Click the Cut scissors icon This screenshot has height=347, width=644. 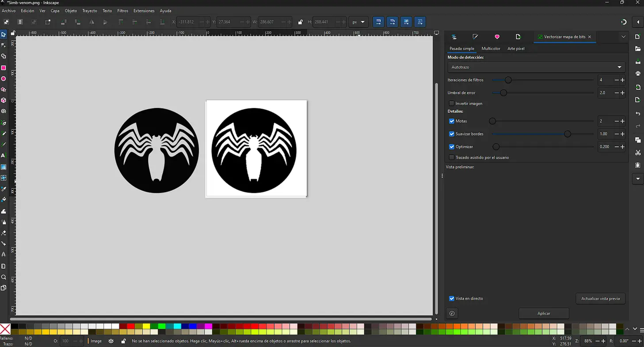coord(638,153)
